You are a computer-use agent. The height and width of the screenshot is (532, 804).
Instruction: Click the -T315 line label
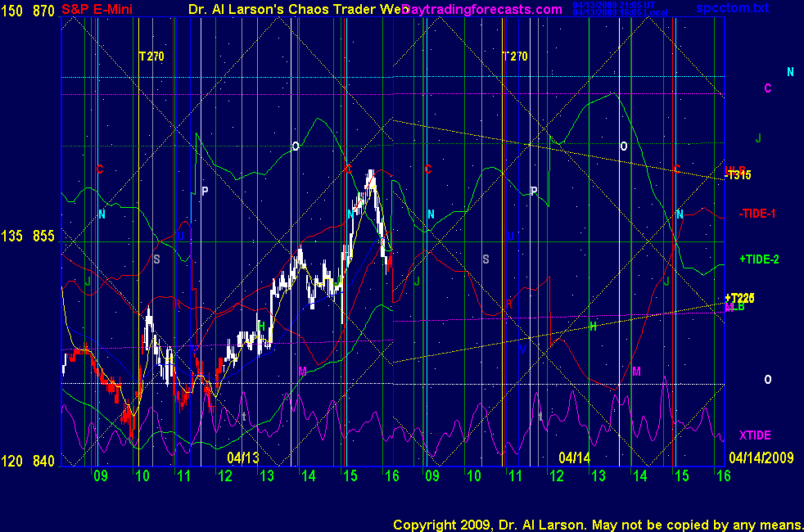[x=738, y=175]
